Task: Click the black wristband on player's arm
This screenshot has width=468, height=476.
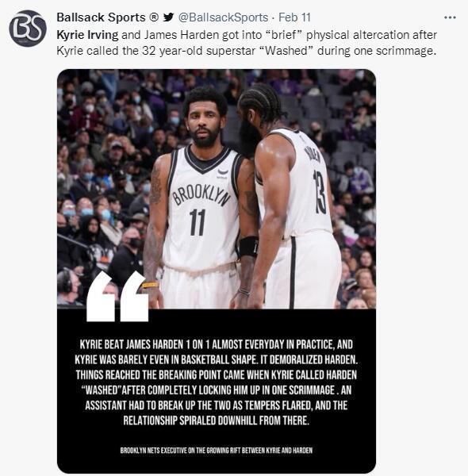Action: click(248, 247)
